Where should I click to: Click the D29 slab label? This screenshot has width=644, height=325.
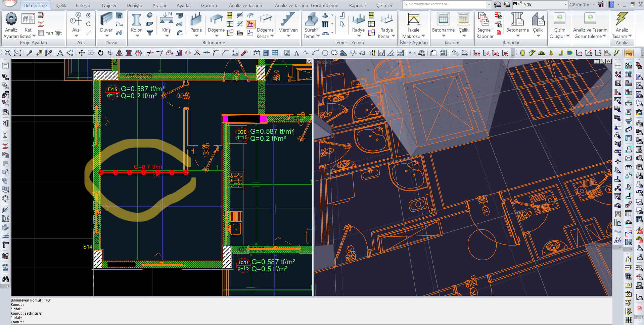243,265
